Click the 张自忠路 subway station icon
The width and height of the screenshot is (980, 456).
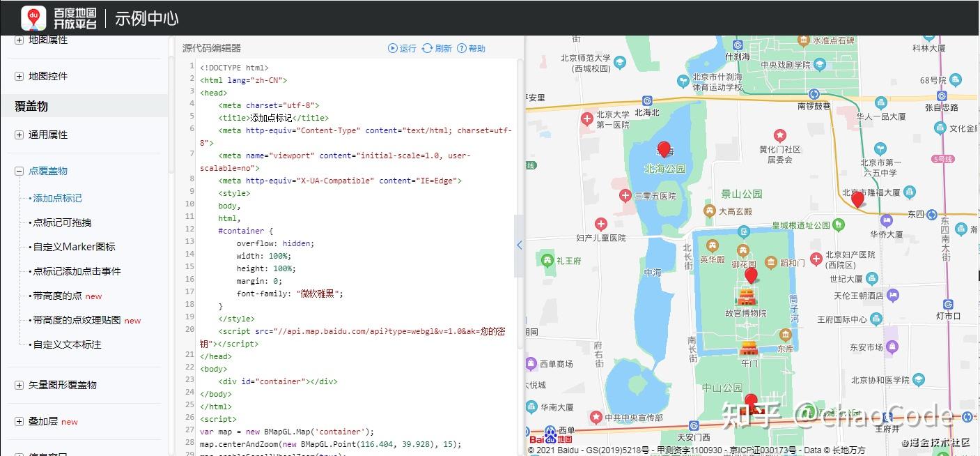click(x=942, y=96)
